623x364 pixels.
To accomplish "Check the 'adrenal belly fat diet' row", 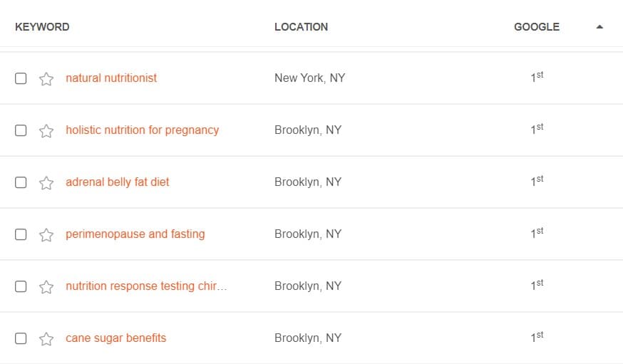I will (x=21, y=182).
